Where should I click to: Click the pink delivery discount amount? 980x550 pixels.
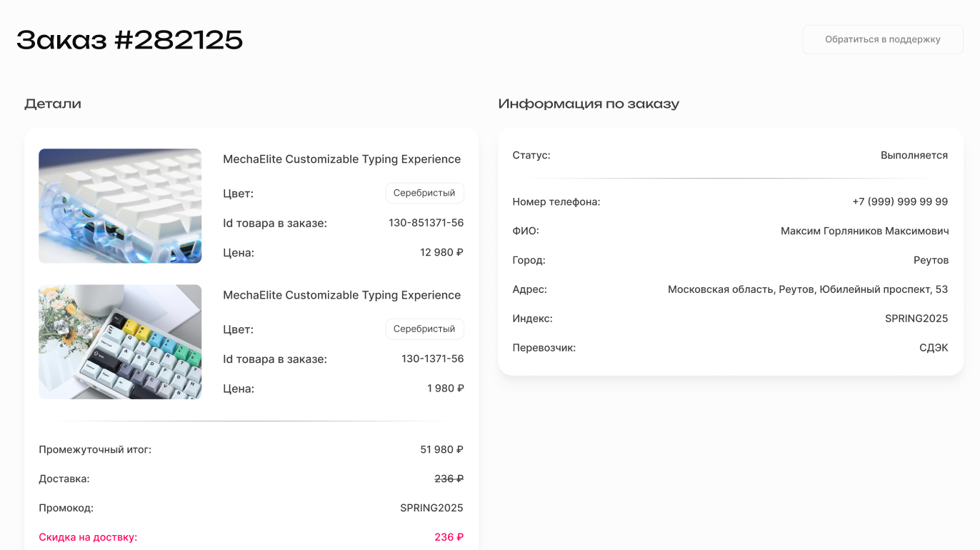(x=449, y=537)
